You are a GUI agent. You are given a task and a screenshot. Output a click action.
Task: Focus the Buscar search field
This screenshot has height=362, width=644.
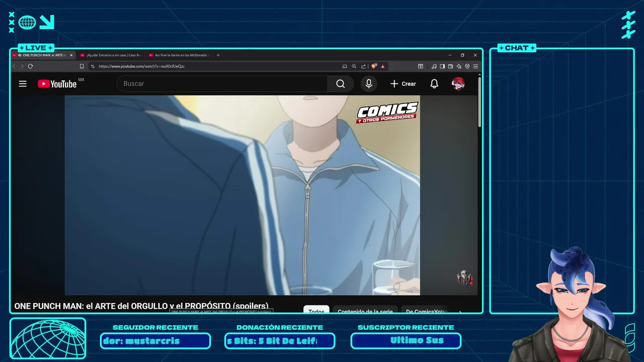pos(222,84)
